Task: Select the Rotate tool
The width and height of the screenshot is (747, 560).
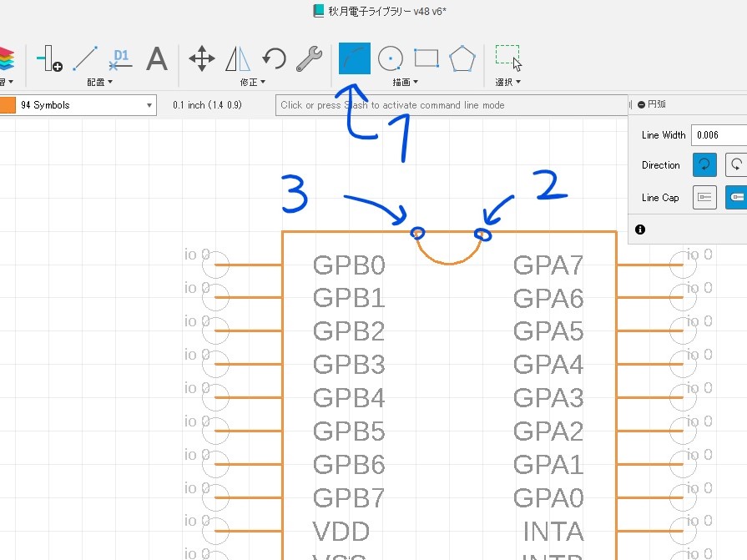Action: [274, 58]
